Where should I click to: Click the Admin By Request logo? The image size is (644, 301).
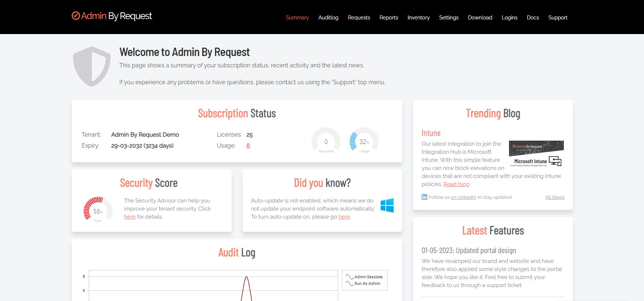(112, 16)
